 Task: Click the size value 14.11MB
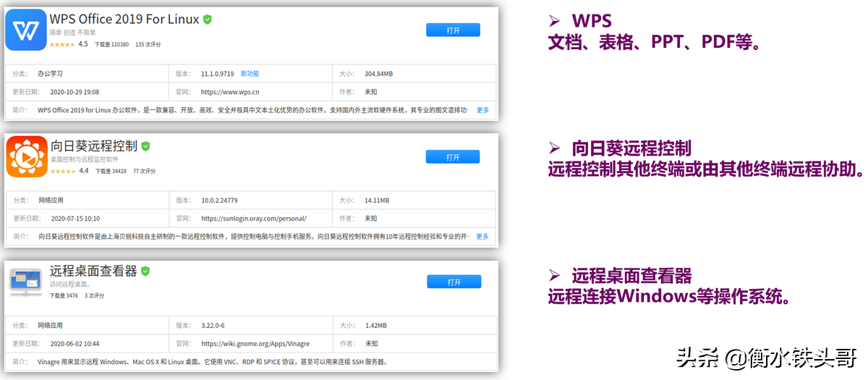pos(377,200)
